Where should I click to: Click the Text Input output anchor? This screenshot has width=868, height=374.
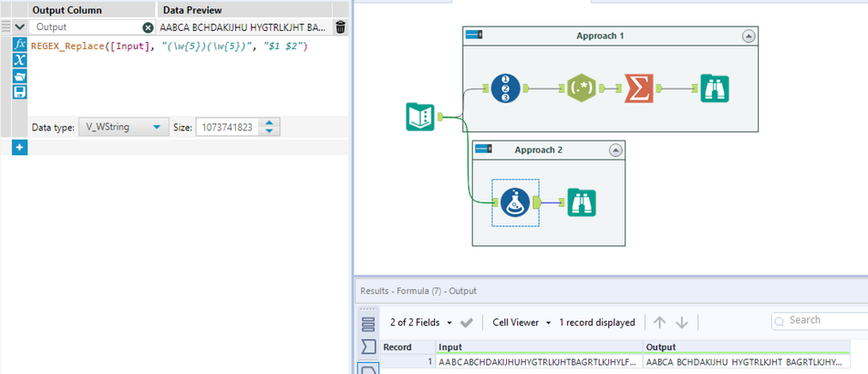(x=440, y=117)
